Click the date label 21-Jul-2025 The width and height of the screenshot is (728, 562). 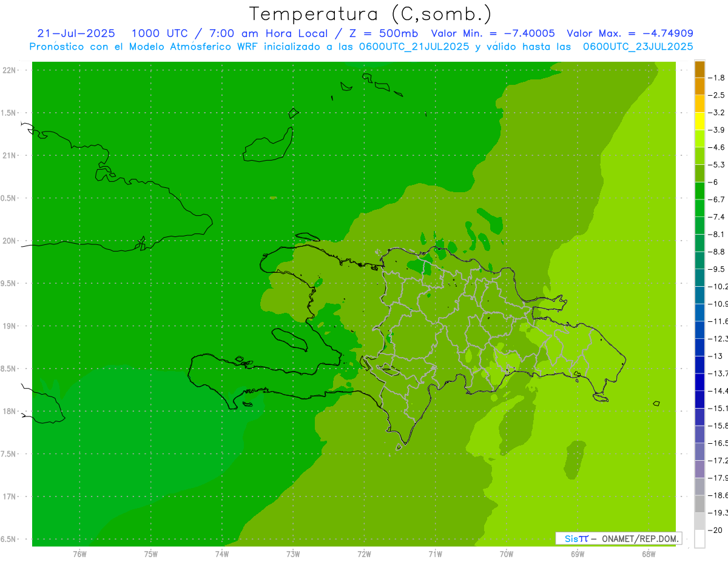(76, 33)
